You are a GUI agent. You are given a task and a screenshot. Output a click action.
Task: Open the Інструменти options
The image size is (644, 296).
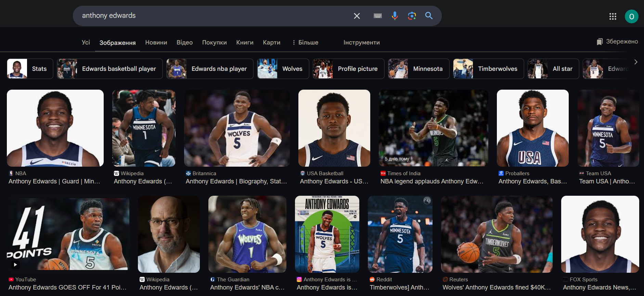[361, 42]
